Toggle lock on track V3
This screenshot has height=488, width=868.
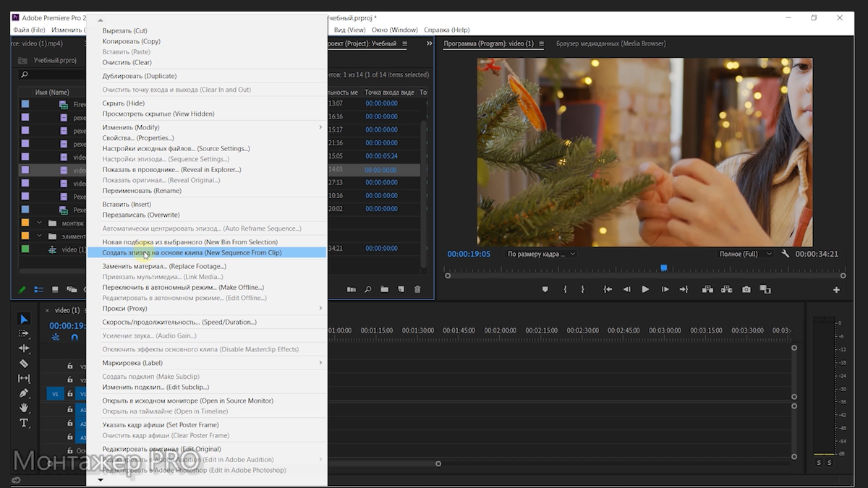point(70,367)
